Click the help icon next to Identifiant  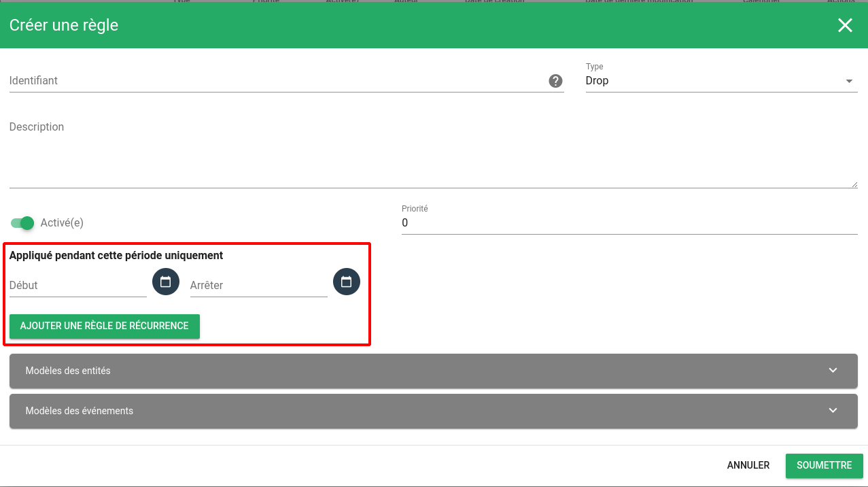tap(555, 81)
